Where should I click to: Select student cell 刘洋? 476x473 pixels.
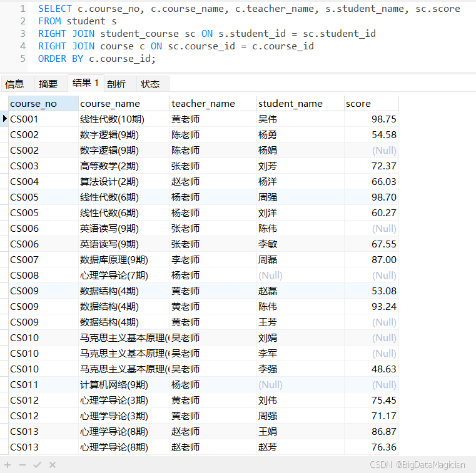pyautogui.click(x=300, y=213)
